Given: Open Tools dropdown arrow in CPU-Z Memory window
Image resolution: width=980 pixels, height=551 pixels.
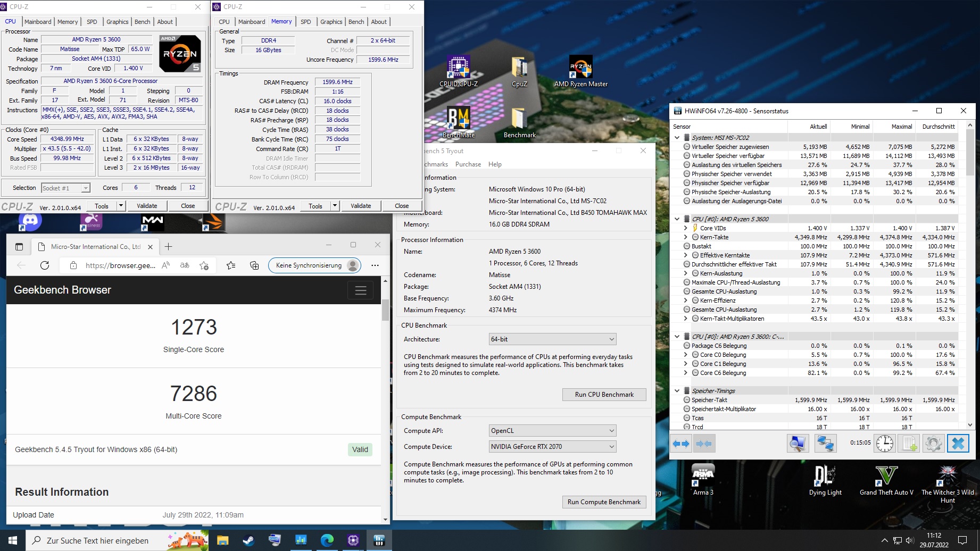Looking at the screenshot, I should click(x=335, y=206).
